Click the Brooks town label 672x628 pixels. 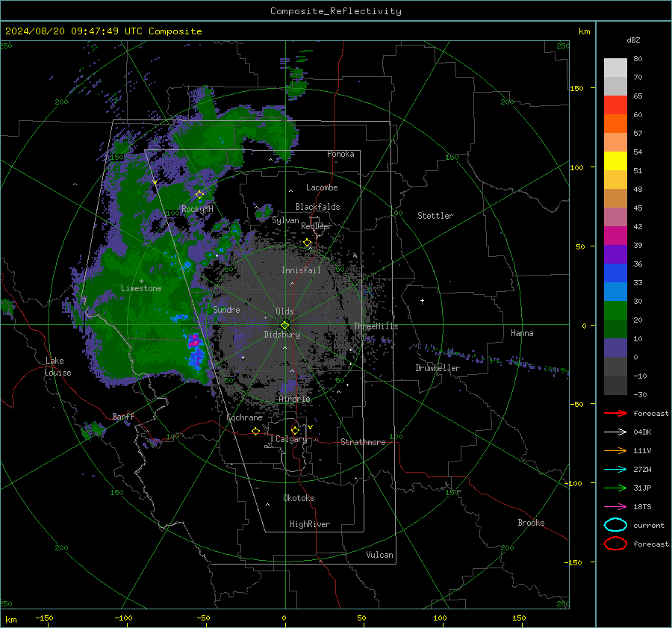(531, 523)
